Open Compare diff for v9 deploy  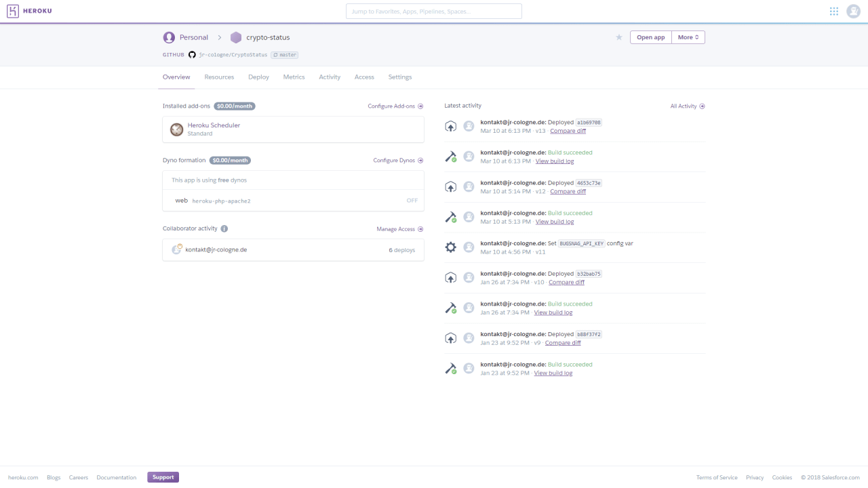[x=563, y=342]
